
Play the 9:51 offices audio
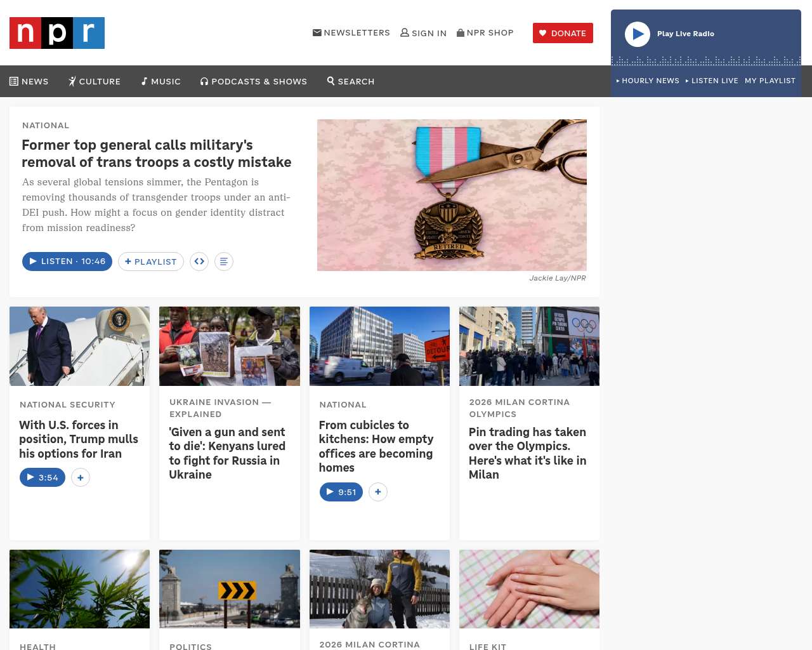[341, 492]
